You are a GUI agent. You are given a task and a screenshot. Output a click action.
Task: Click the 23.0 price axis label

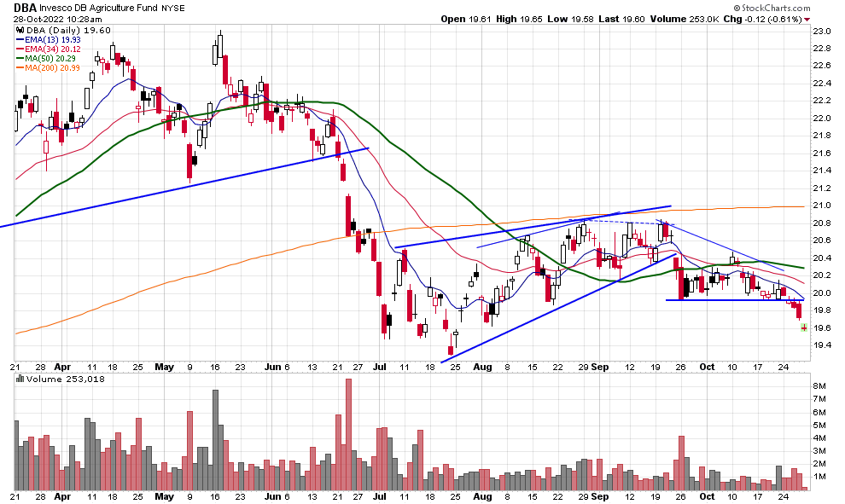pyautogui.click(x=821, y=32)
